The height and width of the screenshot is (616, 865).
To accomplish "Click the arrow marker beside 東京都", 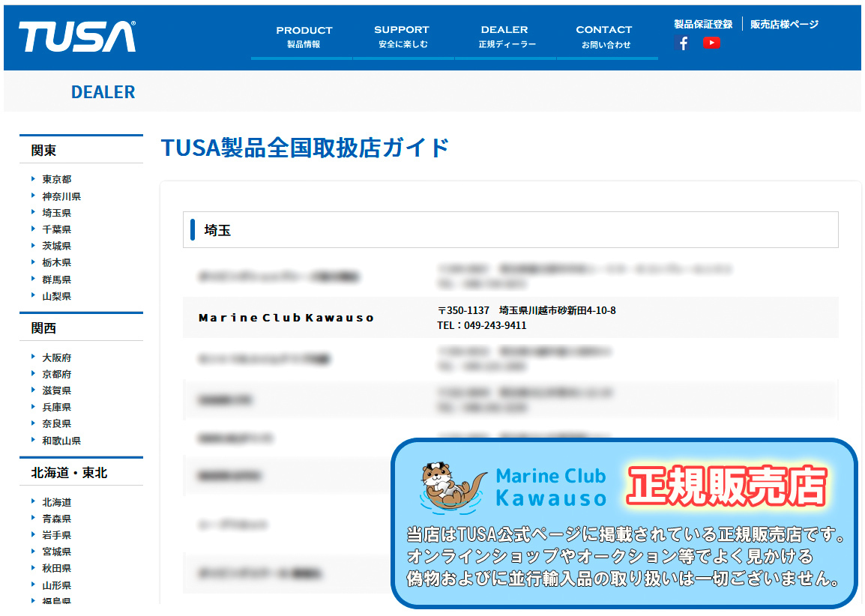I will point(32,179).
